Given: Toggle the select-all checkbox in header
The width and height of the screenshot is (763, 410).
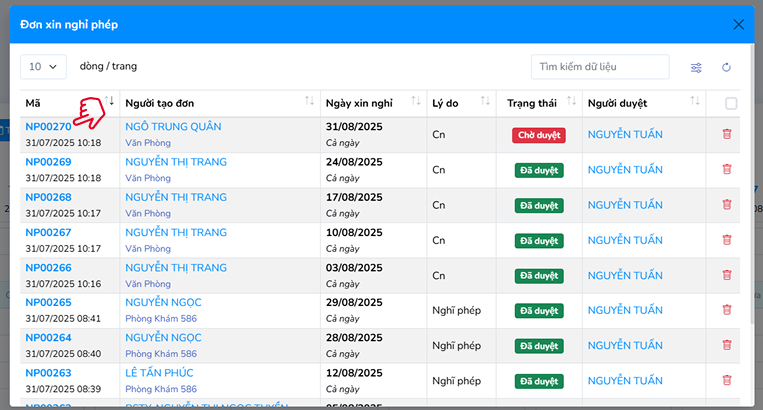Looking at the screenshot, I should (731, 103).
